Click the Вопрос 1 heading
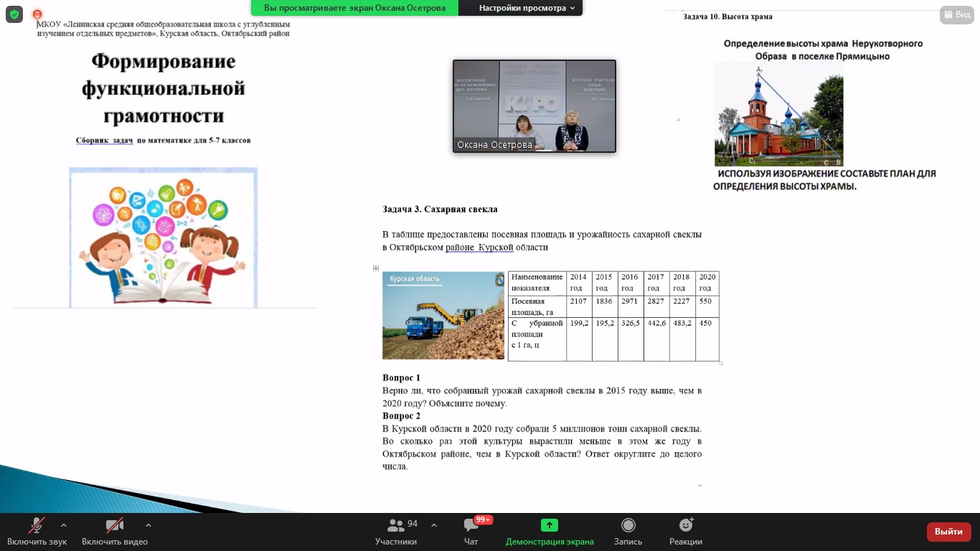This screenshot has height=551, width=980. (401, 377)
